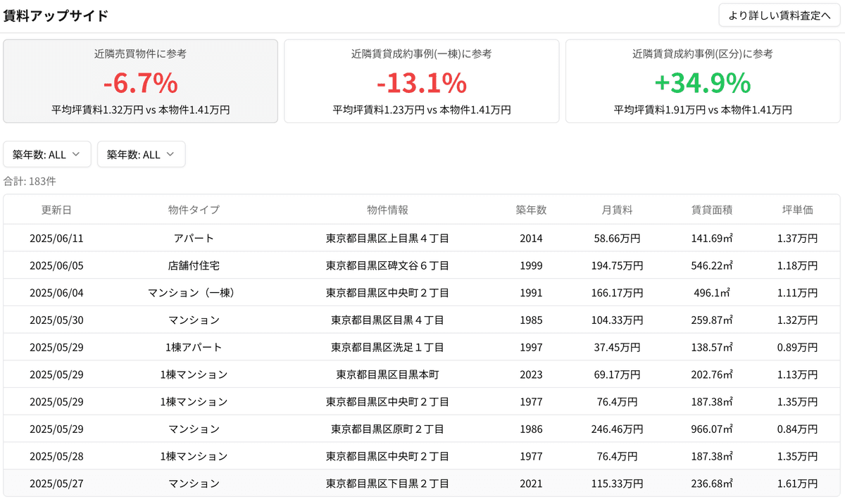Click the より詳しい賃料査定へ button
The height and width of the screenshot is (504, 845).
click(780, 15)
